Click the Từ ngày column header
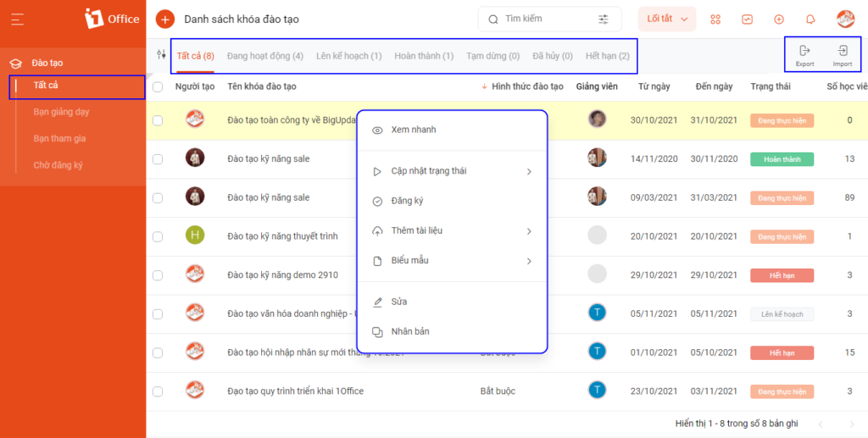The width and height of the screenshot is (868, 438). pos(654,86)
